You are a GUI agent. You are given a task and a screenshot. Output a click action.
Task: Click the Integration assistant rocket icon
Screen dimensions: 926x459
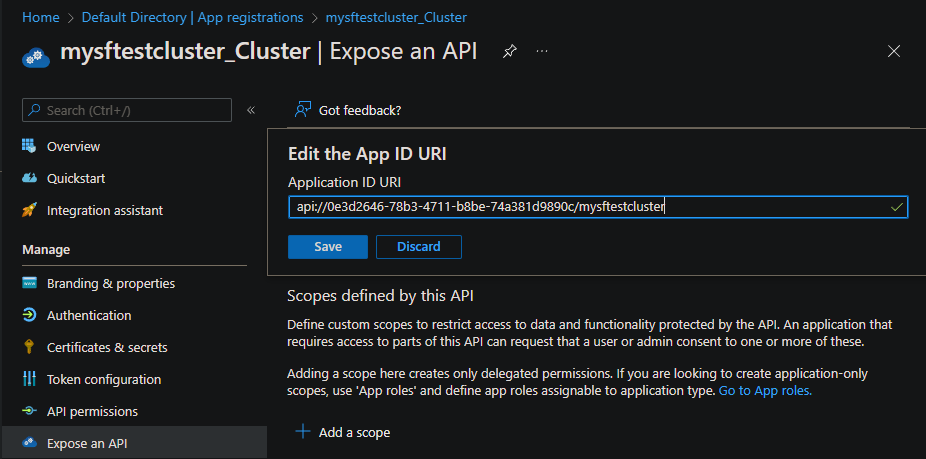pyautogui.click(x=29, y=210)
